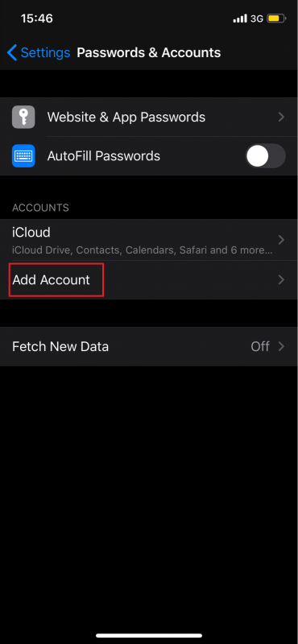The height and width of the screenshot is (644, 298).
Task: Tap the 3G network indicator
Action: (x=257, y=19)
